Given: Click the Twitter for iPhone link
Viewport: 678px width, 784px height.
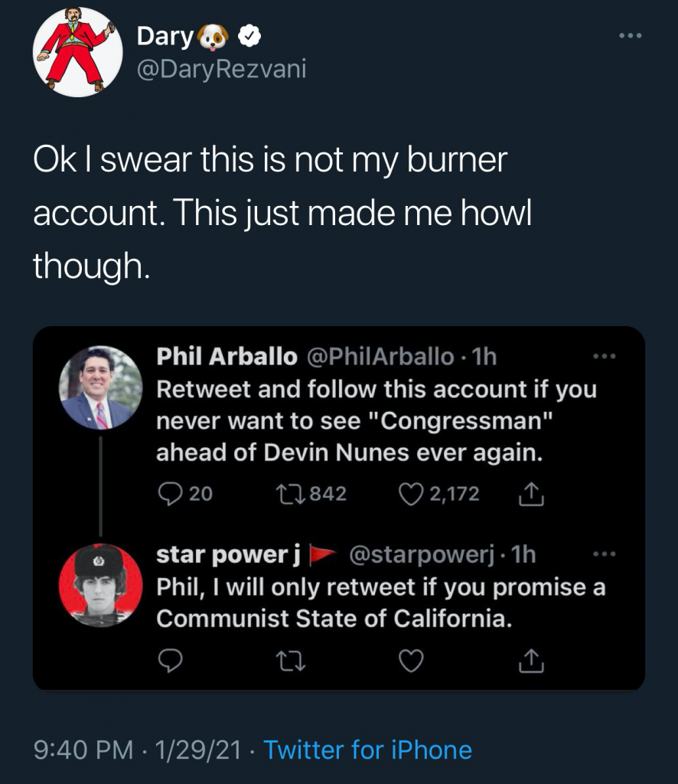Looking at the screenshot, I should click(x=367, y=750).
